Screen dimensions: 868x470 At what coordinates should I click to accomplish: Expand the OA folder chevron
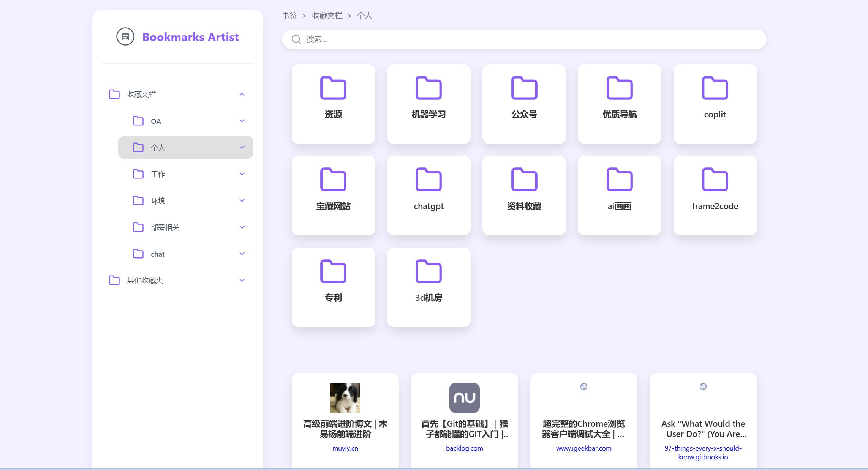[x=242, y=121]
